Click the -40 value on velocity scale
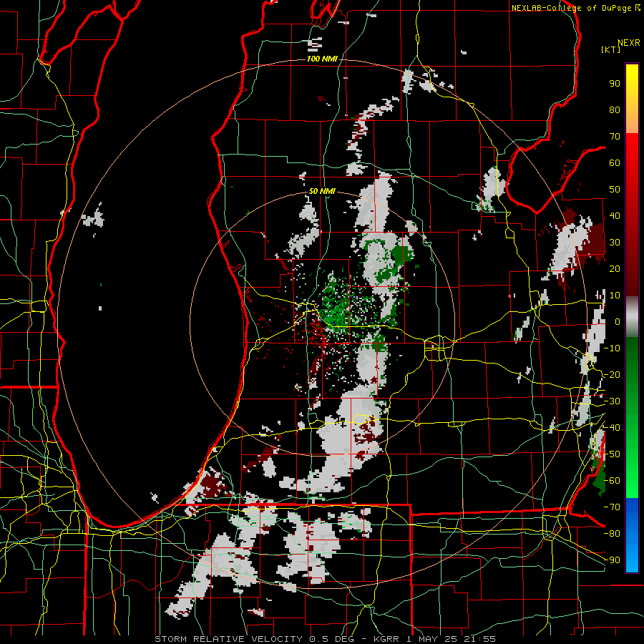The image size is (644, 644). [612, 428]
